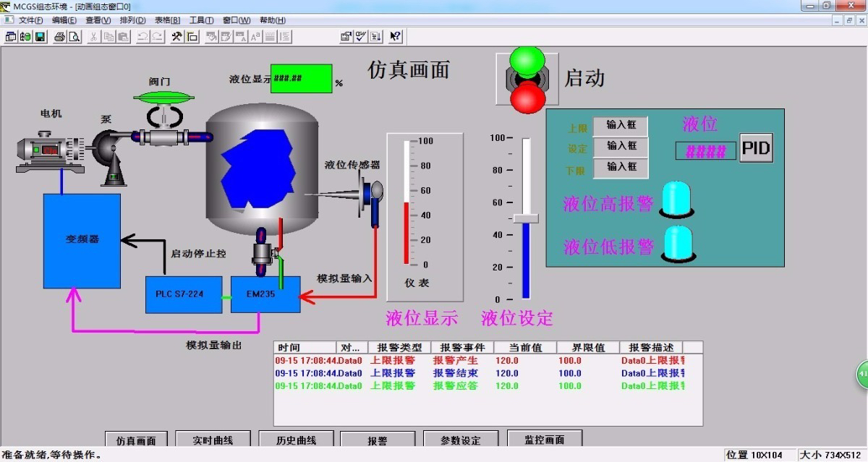Click the 设定 input box
This screenshot has width=868, height=462.
pyautogui.click(x=621, y=147)
